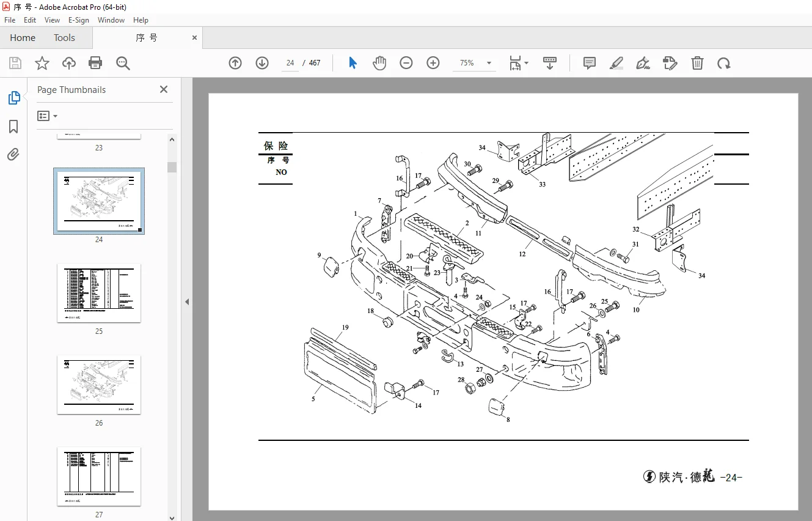
Task: Open the zoom level dropdown
Action: [489, 63]
